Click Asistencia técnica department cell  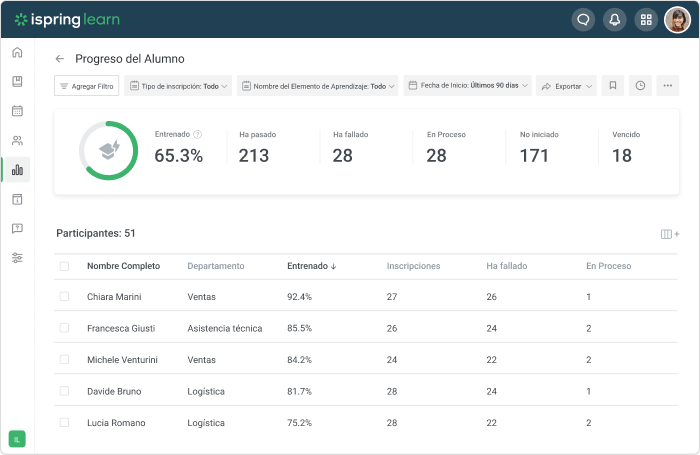(225, 329)
